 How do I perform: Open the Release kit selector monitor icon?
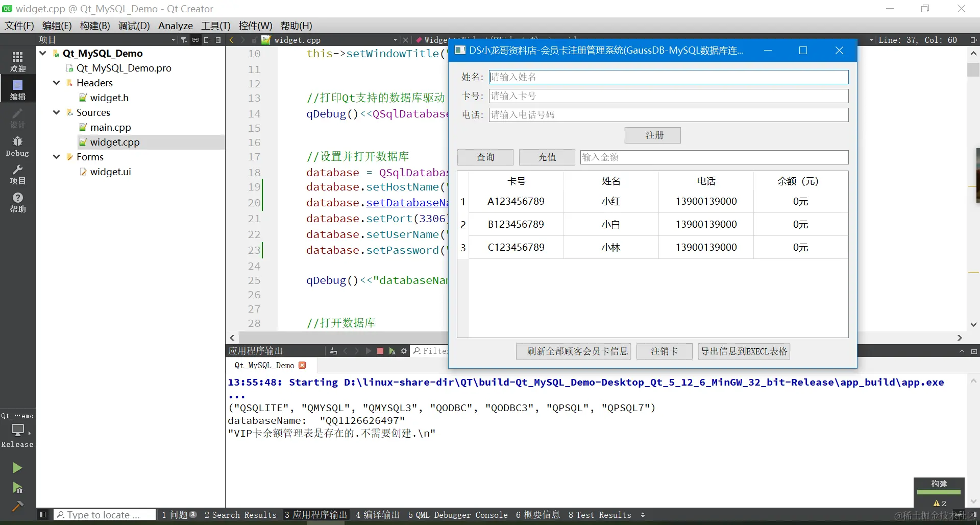[x=18, y=431]
